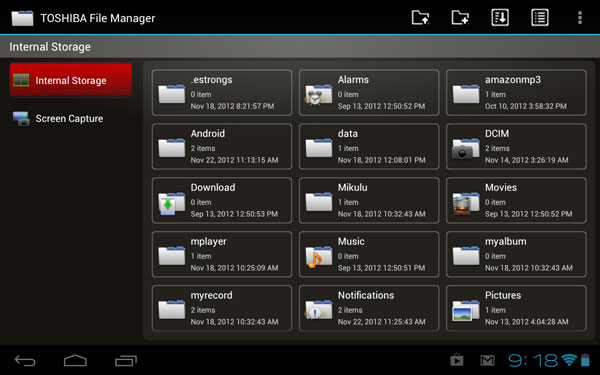The height and width of the screenshot is (375, 600).
Task: Click date 'Nov 18, 2012 12:08:01 PM'
Action: 382,160
